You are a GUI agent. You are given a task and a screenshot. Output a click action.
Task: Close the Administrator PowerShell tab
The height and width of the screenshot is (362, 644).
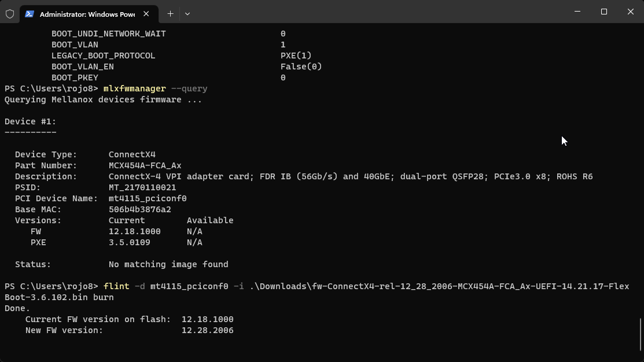pyautogui.click(x=146, y=14)
